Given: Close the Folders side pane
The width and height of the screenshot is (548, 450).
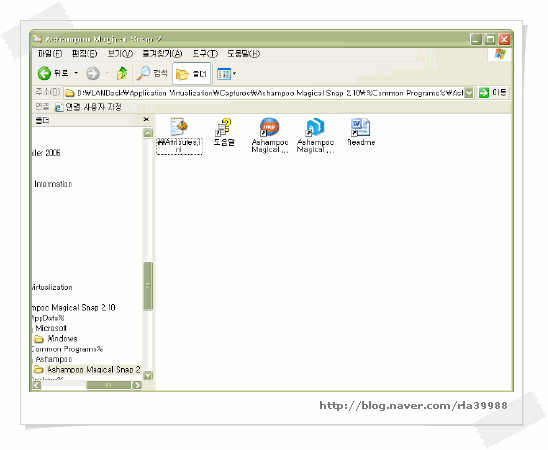Looking at the screenshot, I should [x=146, y=119].
